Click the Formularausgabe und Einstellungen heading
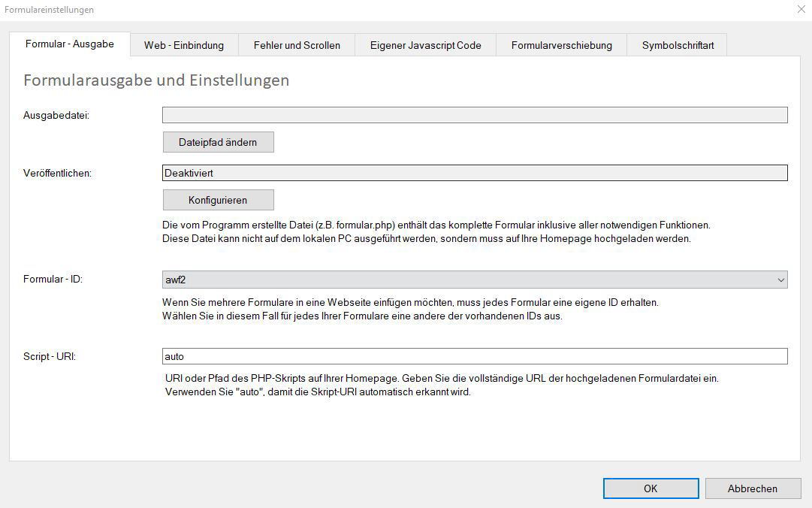The width and height of the screenshot is (812, 508). tap(156, 80)
